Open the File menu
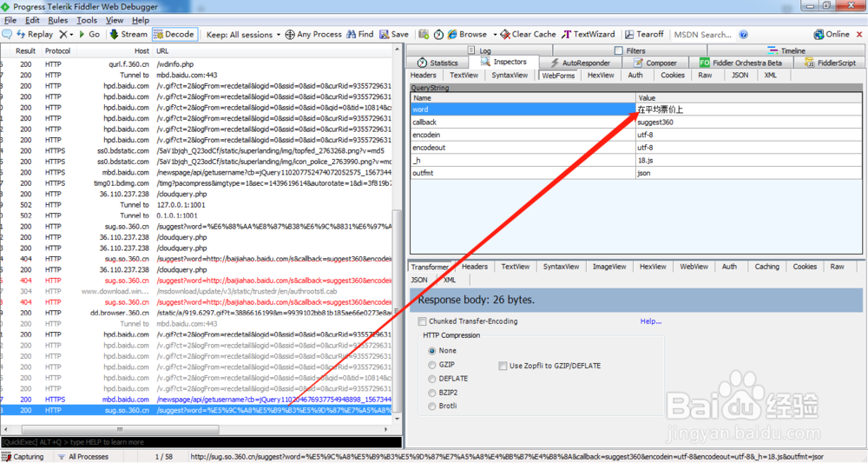Screen dimensions: 868x463 (x=10, y=20)
